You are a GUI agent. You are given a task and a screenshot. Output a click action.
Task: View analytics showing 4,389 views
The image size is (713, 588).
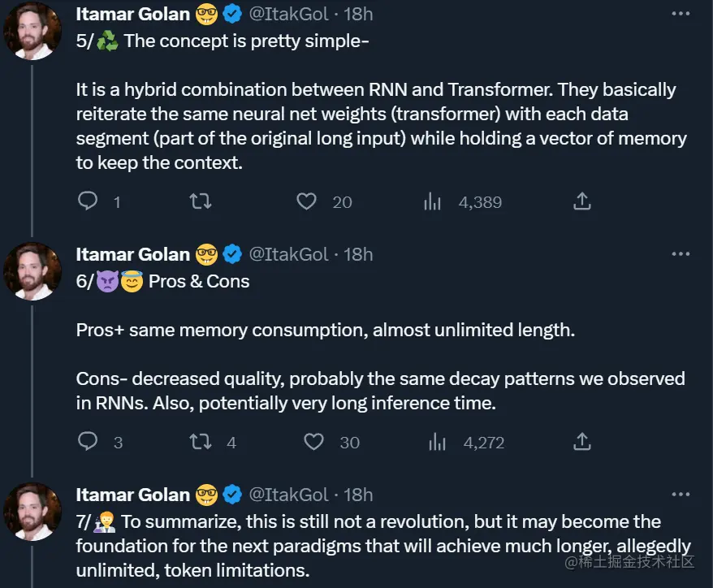point(432,201)
